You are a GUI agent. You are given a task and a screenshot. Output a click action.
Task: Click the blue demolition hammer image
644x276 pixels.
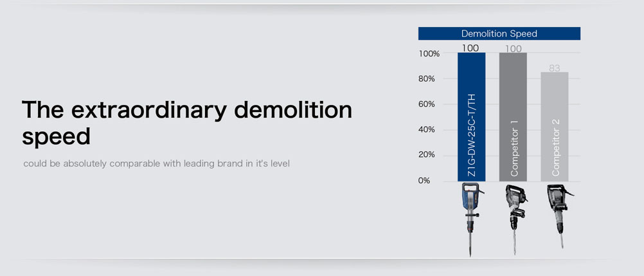pos(471,216)
